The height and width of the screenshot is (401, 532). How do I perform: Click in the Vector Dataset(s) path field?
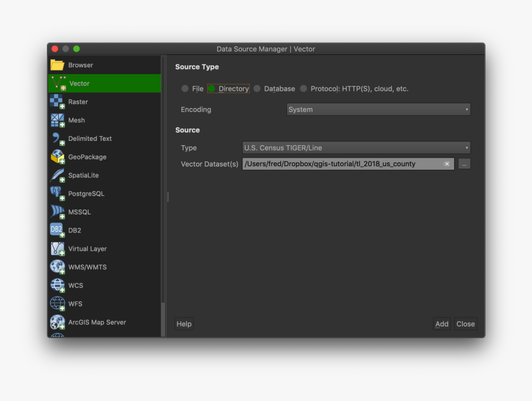348,164
